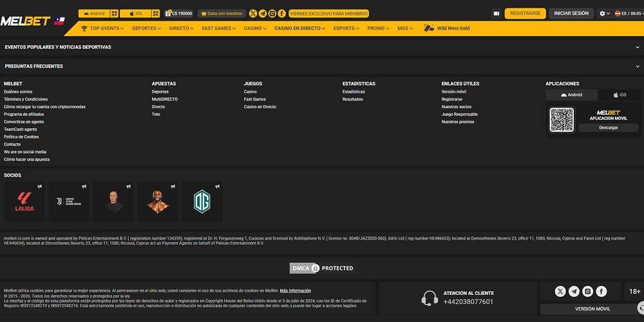
Task: Click the iOS download button in the top bar
Action: (x=135, y=14)
